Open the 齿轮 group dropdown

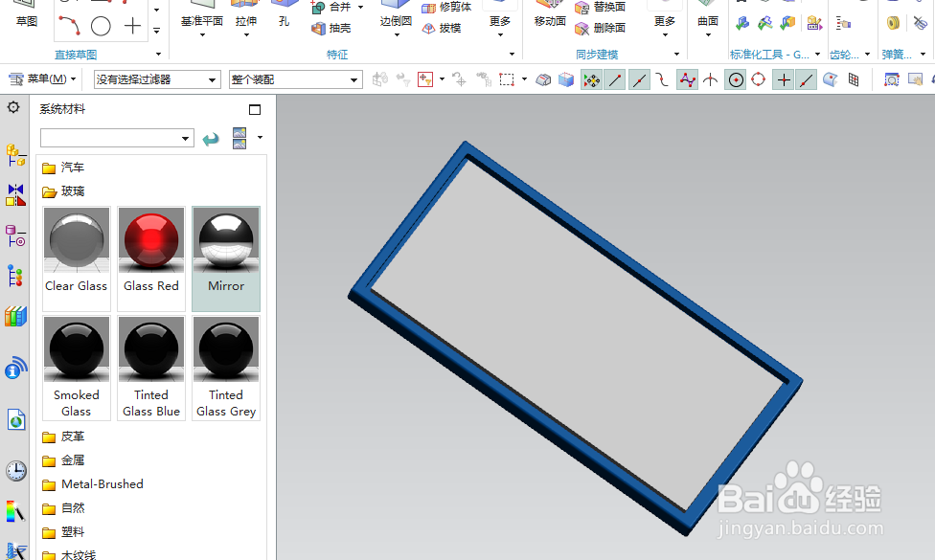868,55
